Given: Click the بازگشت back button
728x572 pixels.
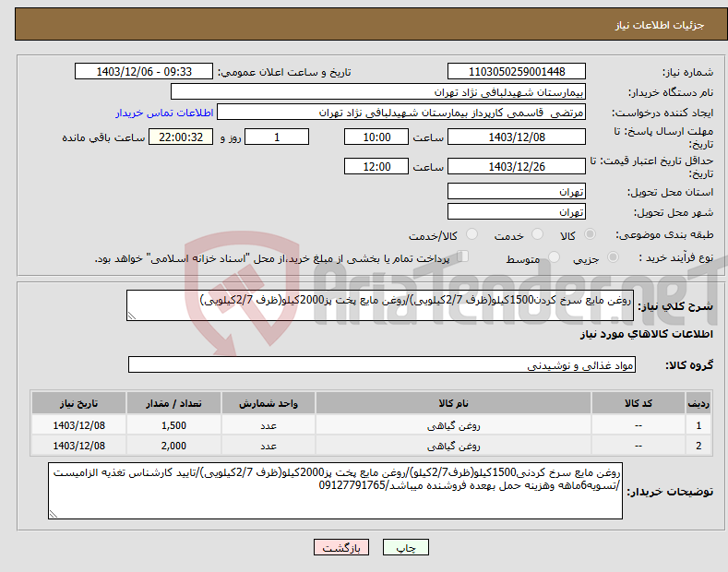Looking at the screenshot, I should point(341,547).
